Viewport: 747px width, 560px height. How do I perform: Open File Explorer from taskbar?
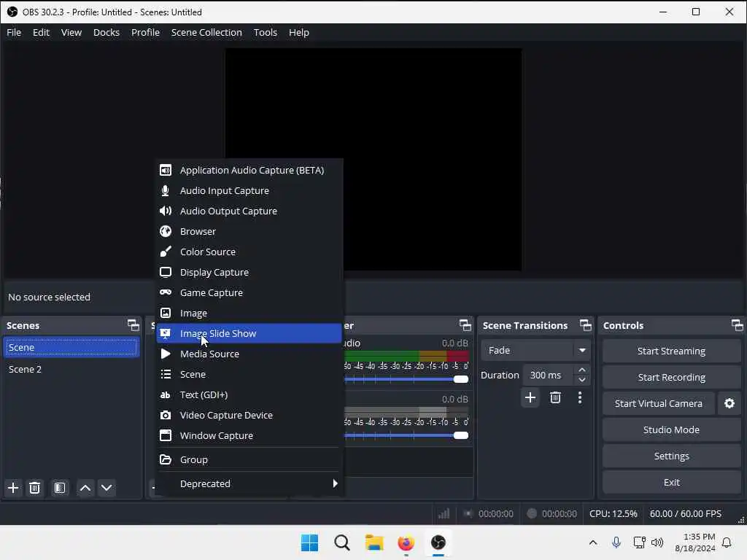(374, 542)
